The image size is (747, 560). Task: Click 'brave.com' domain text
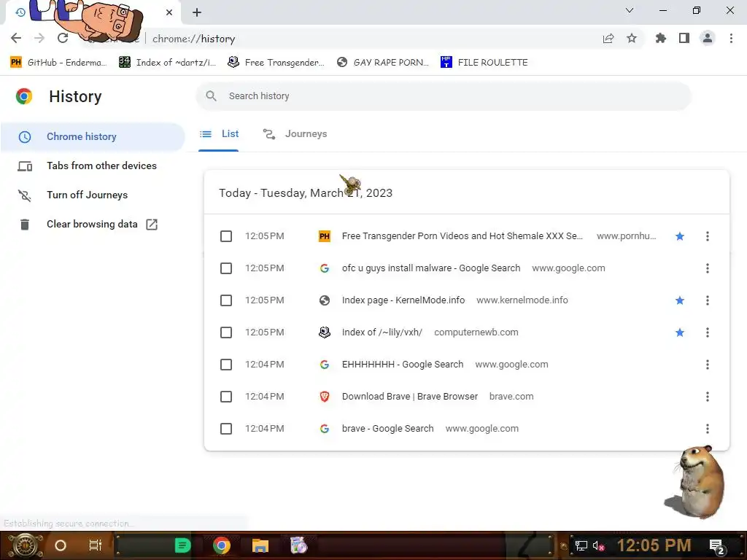click(511, 397)
